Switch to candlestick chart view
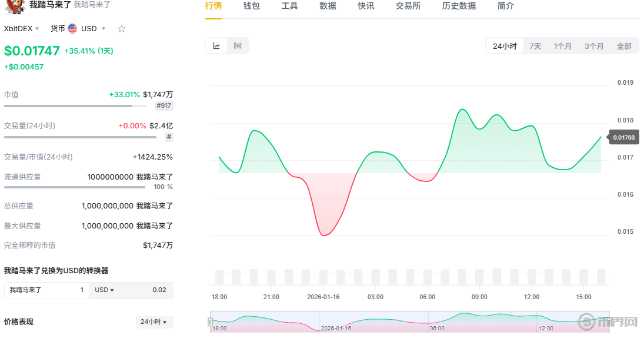The image size is (644, 338). [238, 46]
